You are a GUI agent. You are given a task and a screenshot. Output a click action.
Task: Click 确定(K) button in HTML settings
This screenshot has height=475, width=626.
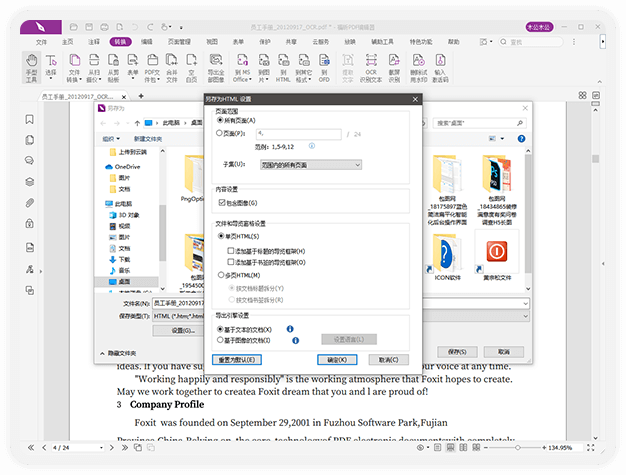click(337, 360)
